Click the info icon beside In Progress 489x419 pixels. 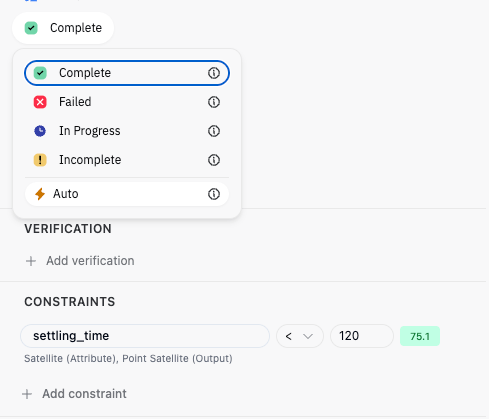[214, 131]
